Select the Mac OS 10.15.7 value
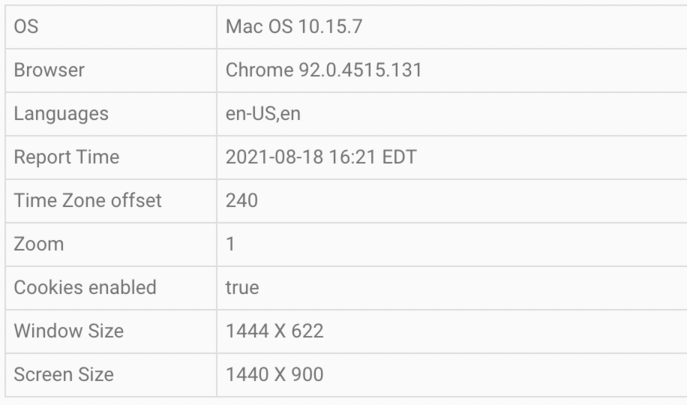The width and height of the screenshot is (687, 405). point(294,27)
